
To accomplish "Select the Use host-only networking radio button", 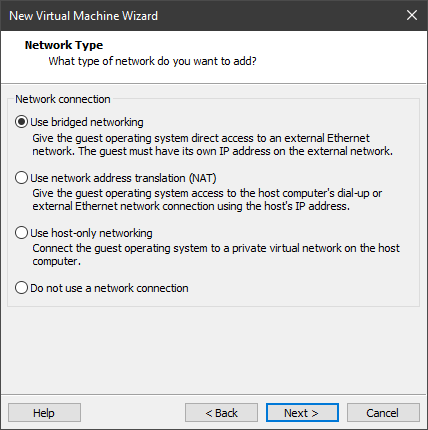I will coord(21,233).
